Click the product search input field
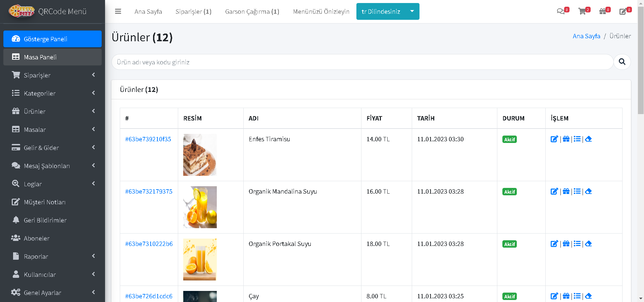 click(362, 62)
